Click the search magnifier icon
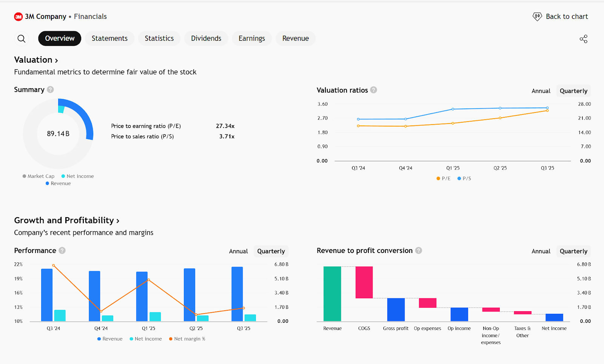This screenshot has height=364, width=604. coord(22,39)
